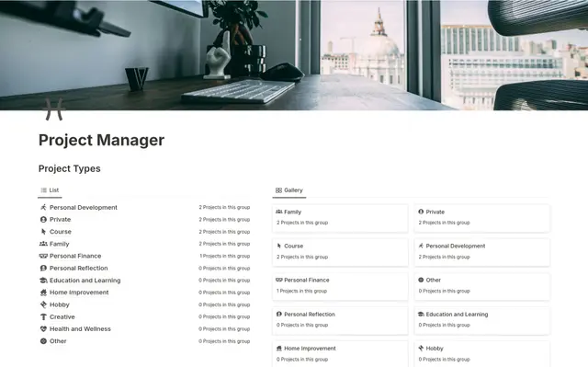The width and height of the screenshot is (588, 367).
Task: Click the Personal Reflection icon in list
Action: 43,268
